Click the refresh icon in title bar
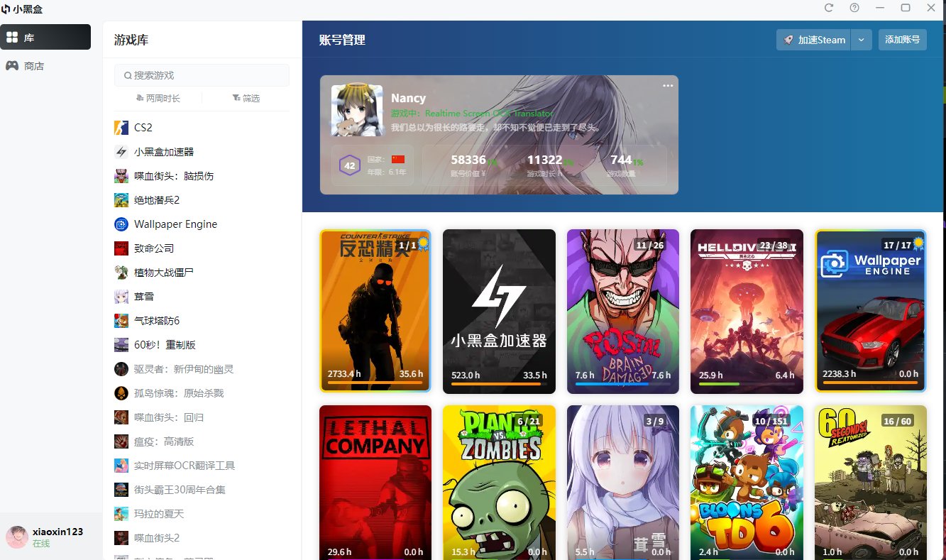Image resolution: width=946 pixels, height=560 pixels. (829, 8)
